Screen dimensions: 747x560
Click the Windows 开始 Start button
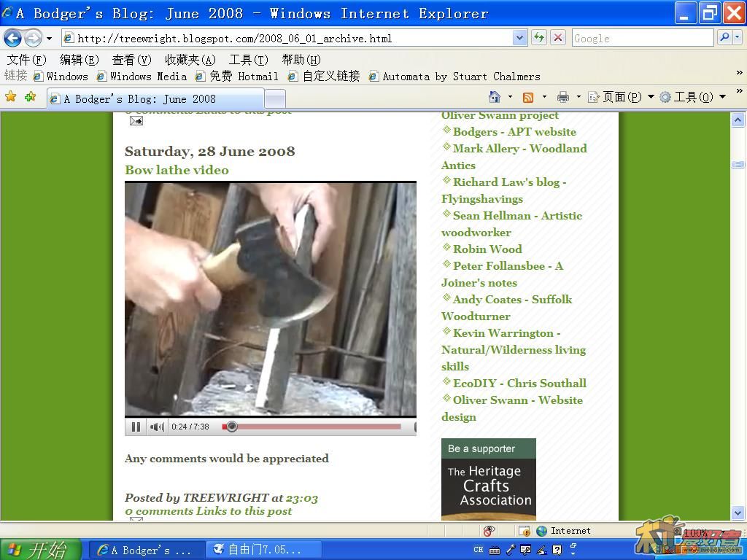click(38, 549)
